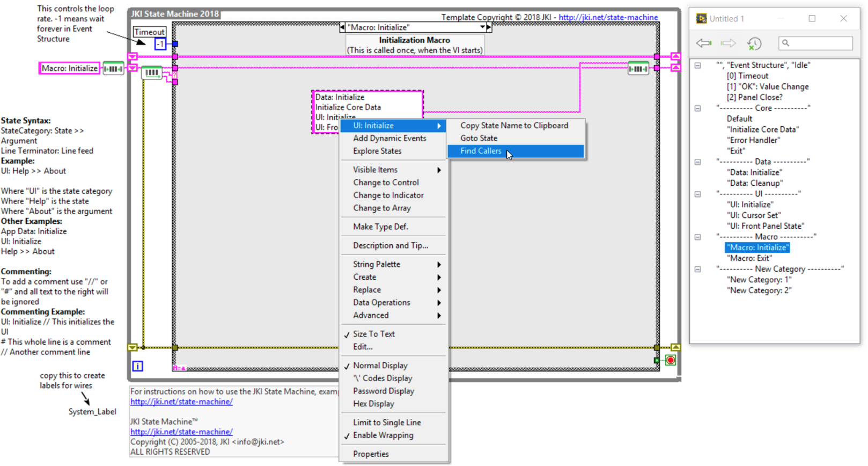
Task: Select "UI: Cursor Set" tree item
Action: 754,215
